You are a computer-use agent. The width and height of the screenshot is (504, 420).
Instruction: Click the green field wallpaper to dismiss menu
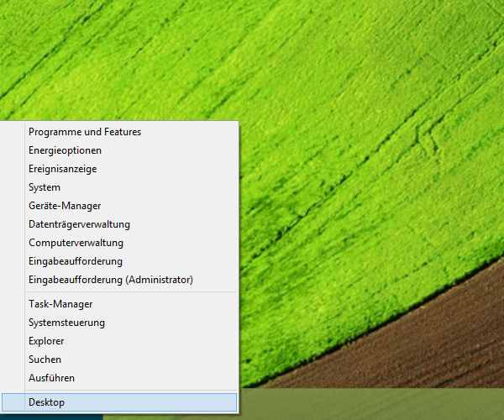point(353,126)
